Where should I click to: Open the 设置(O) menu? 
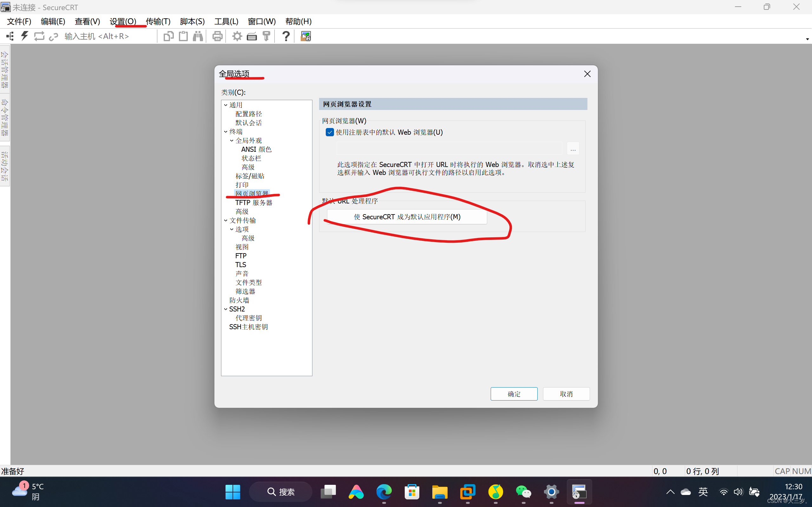pyautogui.click(x=123, y=22)
